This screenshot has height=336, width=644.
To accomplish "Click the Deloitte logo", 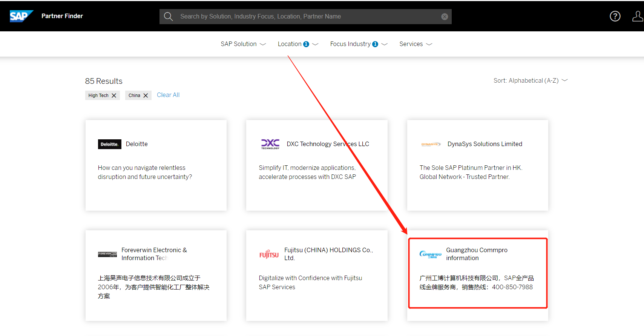I will click(109, 144).
